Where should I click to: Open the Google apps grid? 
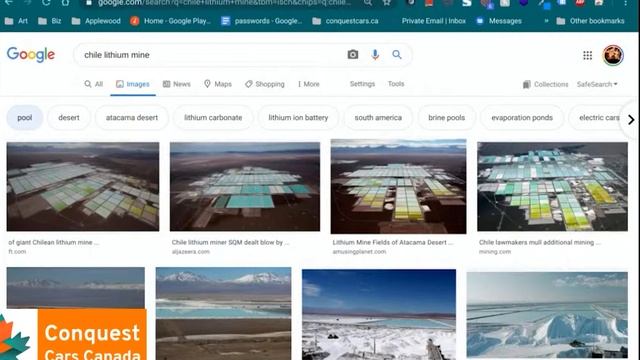click(587, 55)
